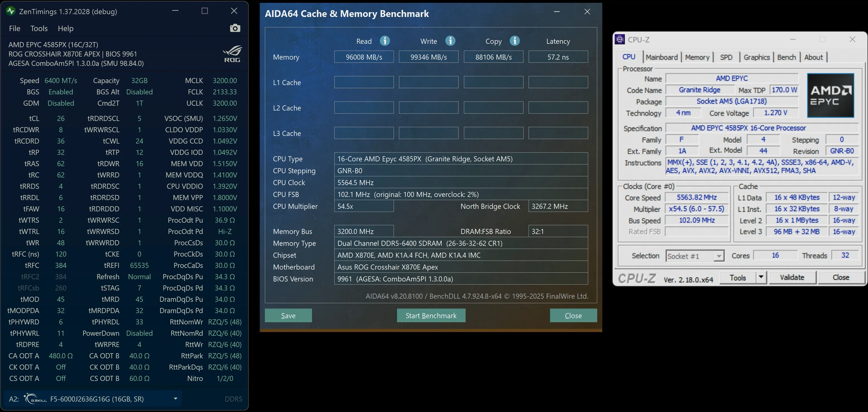Click the Multiplier x54.5 field in CPU-Z

[x=697, y=209]
